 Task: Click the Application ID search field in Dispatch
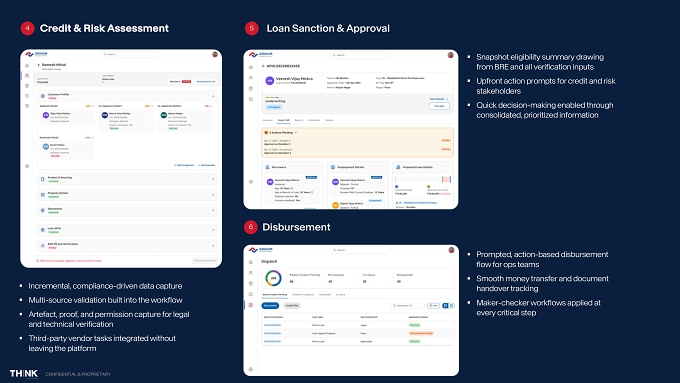pyautogui.click(x=408, y=305)
